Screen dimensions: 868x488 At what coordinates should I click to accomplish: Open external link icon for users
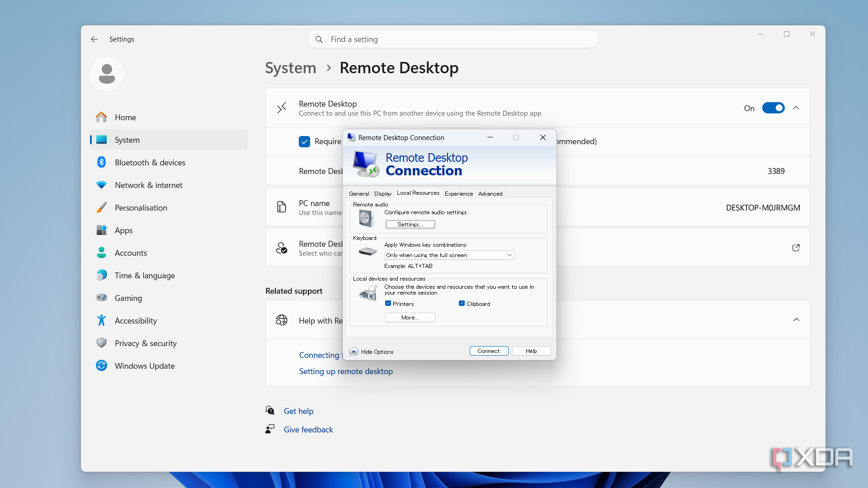pos(796,248)
